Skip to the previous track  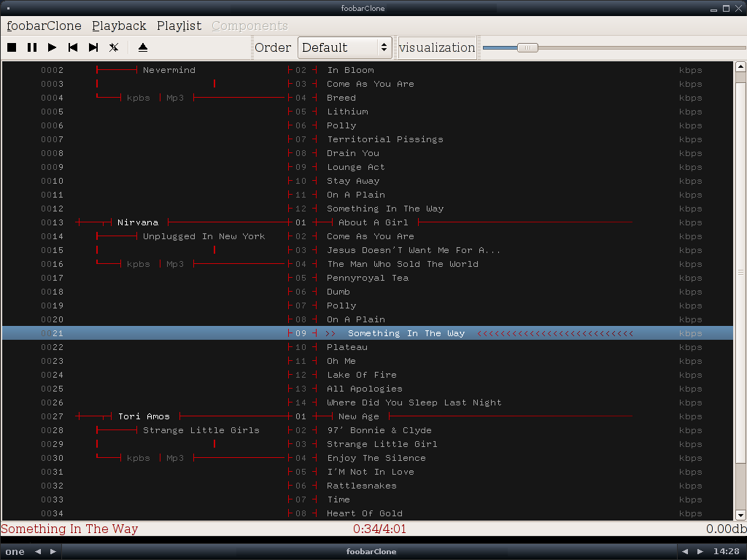click(x=73, y=47)
